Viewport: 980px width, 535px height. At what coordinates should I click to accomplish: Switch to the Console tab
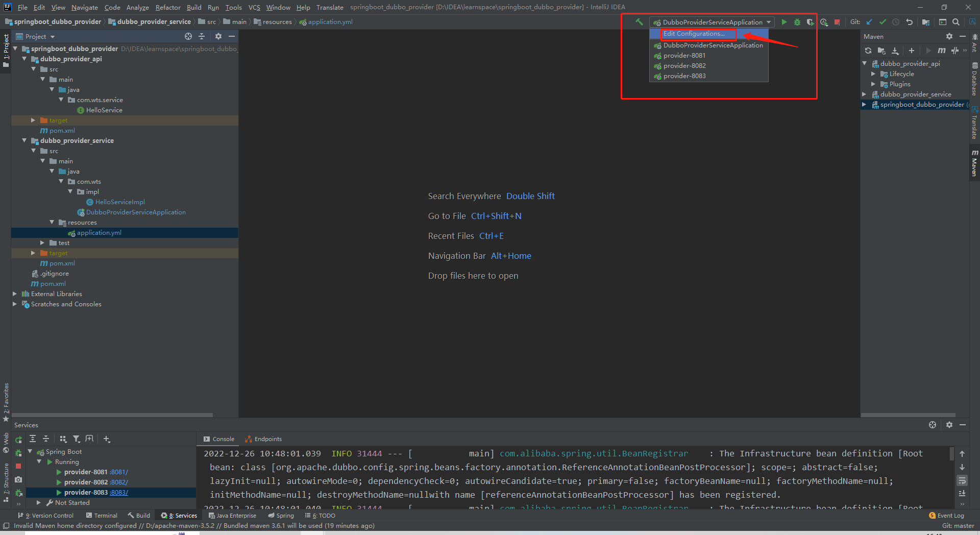click(x=219, y=439)
